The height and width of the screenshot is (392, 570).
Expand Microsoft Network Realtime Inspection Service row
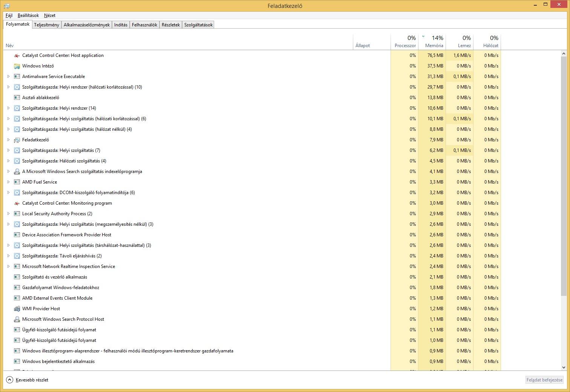pos(8,266)
